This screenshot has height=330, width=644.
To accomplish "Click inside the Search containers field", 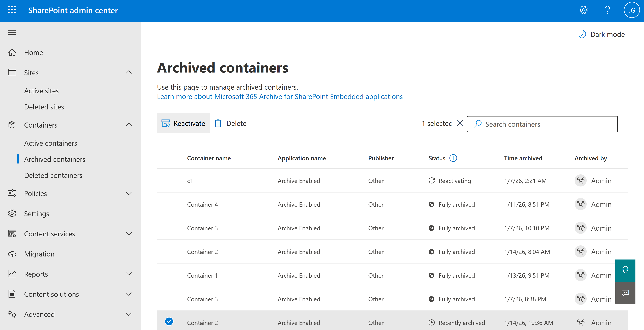I will 525,124.
